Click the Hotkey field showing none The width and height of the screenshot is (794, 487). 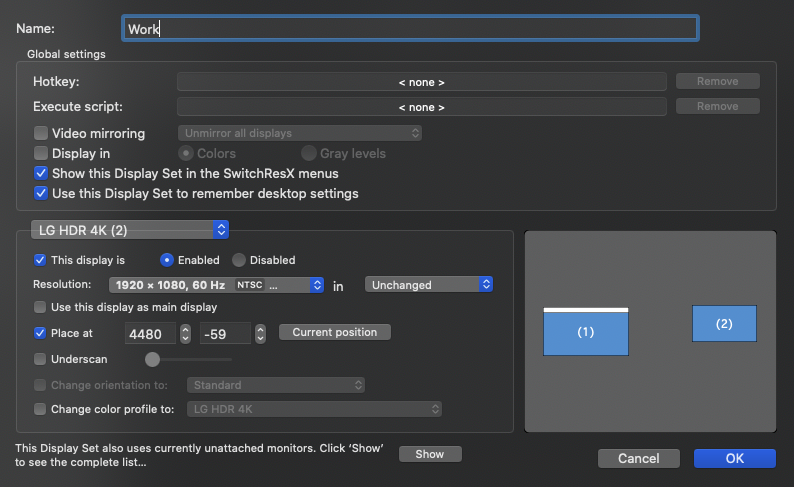(421, 82)
